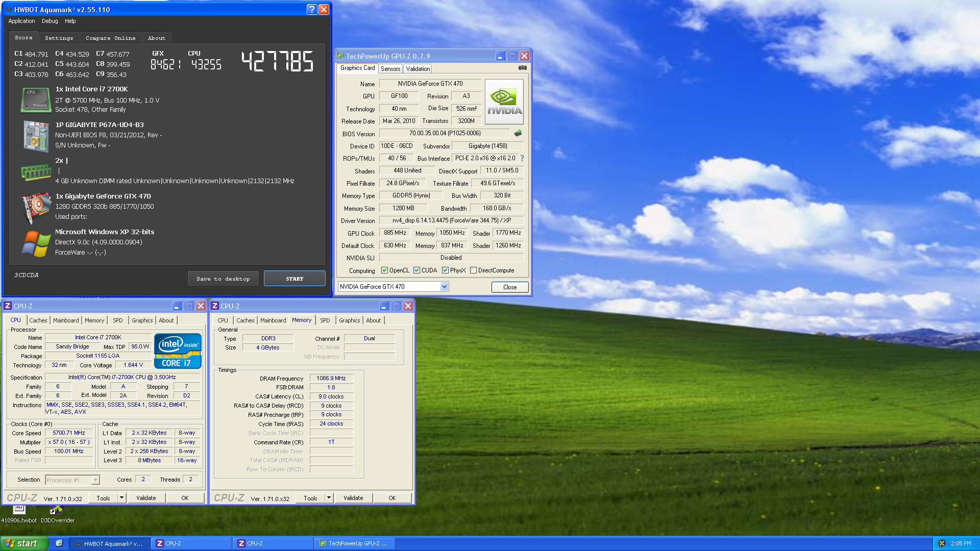Toggle the CUDA checkbox in GPU-Z
Image resolution: width=980 pixels, height=551 pixels.
coord(416,270)
